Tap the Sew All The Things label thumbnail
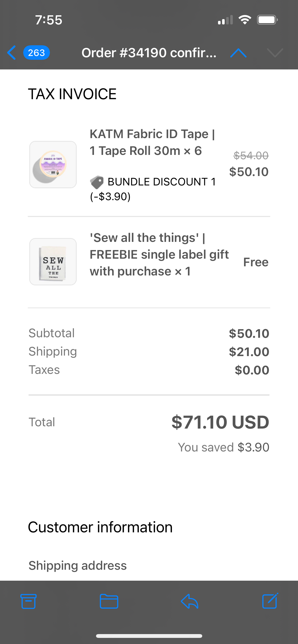Image resolution: width=298 pixels, height=644 pixels. click(x=53, y=262)
